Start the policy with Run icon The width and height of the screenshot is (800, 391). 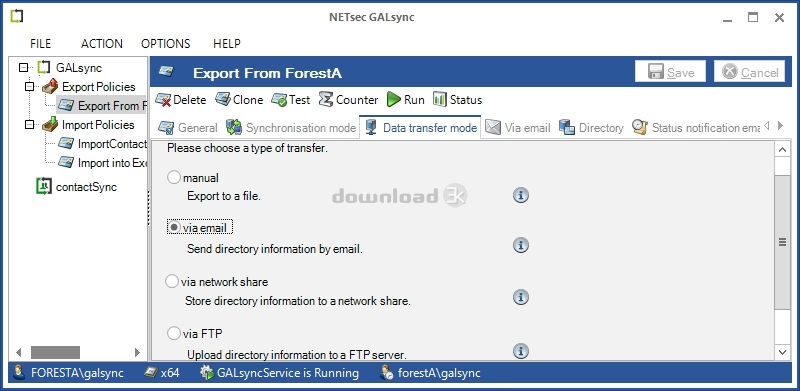coord(393,100)
